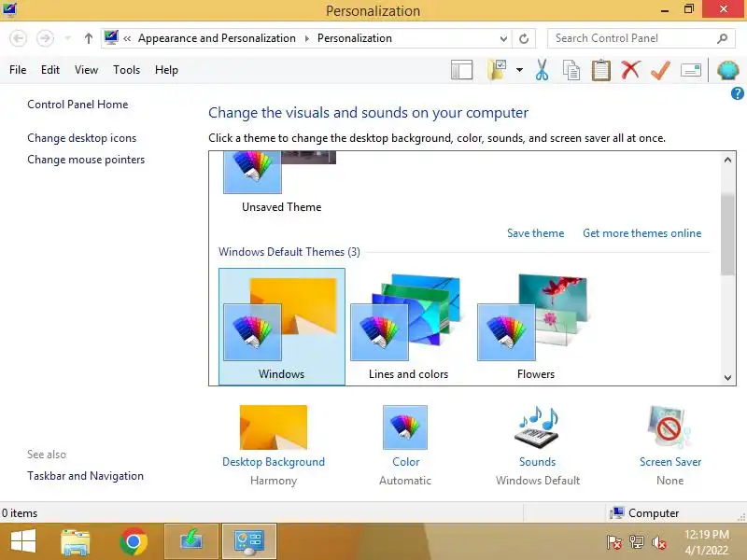Viewport: 747px width, 560px height.
Task: Click the preview pane layout icon
Action: click(x=461, y=70)
